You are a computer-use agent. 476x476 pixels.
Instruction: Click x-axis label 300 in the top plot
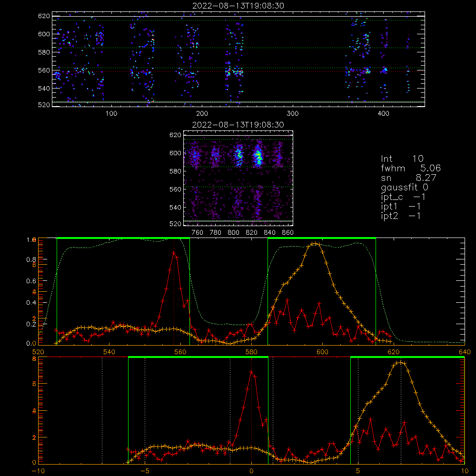click(x=293, y=114)
